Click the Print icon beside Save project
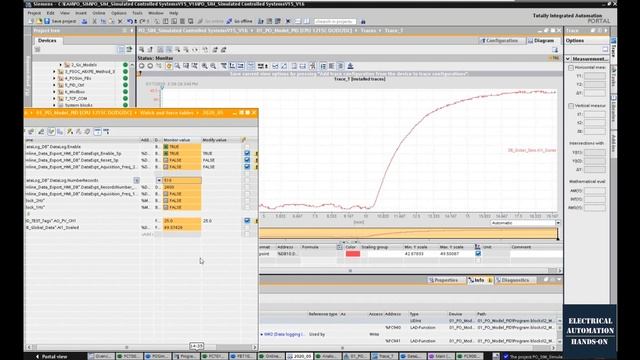The height and width of the screenshot is (360, 640). click(84, 21)
